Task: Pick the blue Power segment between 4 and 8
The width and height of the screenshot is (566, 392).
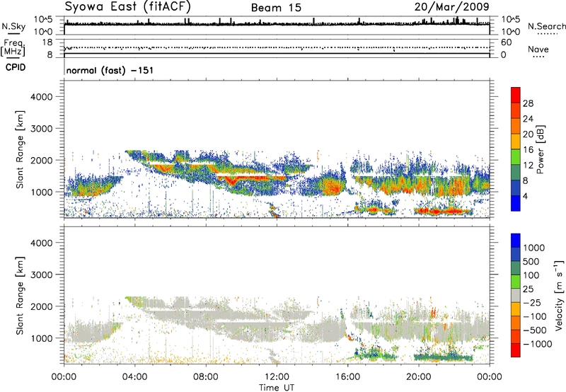Action: click(x=516, y=188)
